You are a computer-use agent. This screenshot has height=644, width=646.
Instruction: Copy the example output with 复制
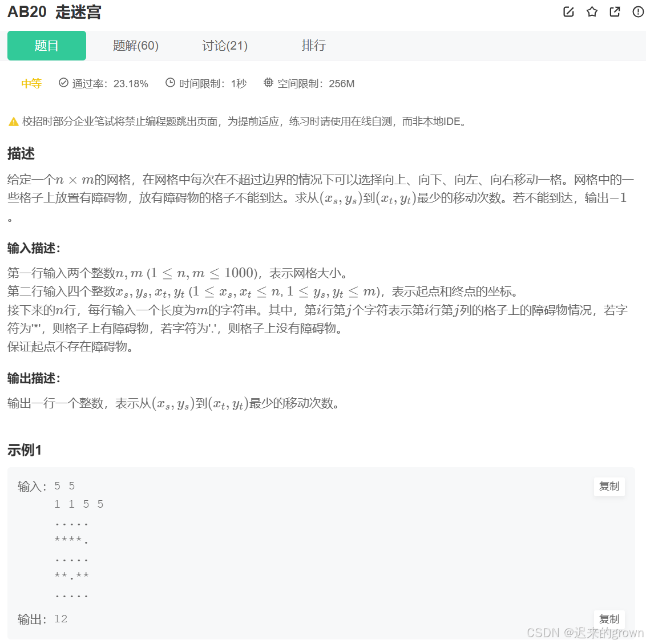[x=609, y=619]
